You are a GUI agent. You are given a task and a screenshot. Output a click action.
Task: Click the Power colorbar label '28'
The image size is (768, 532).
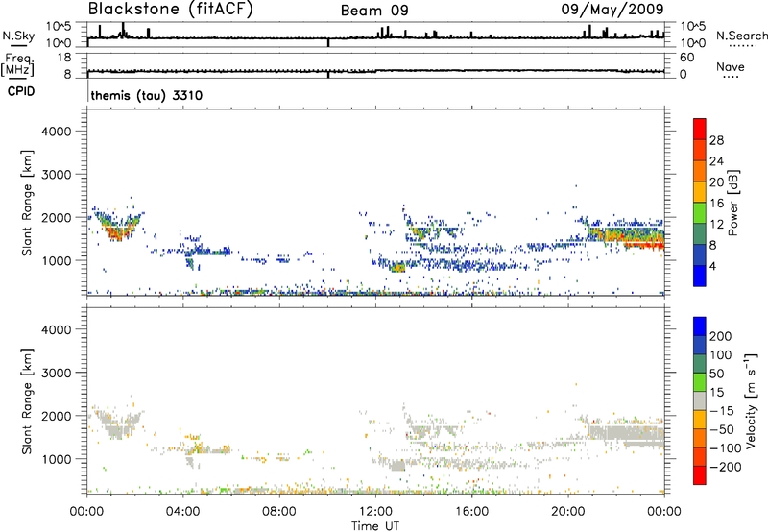pyautogui.click(x=716, y=140)
